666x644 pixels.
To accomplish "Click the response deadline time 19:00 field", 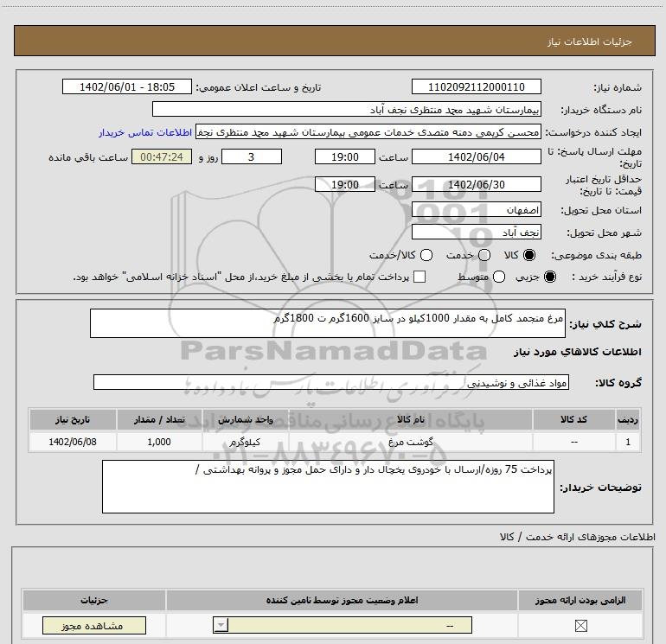I will click(345, 157).
